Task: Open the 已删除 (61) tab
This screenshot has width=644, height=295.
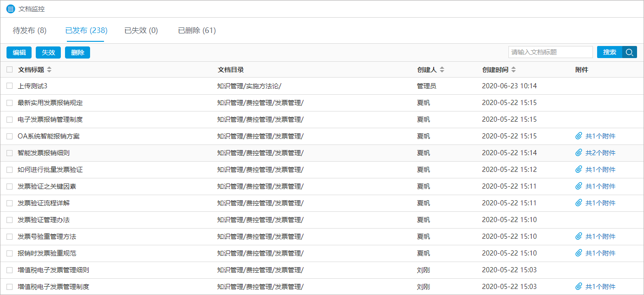Action: tap(197, 31)
